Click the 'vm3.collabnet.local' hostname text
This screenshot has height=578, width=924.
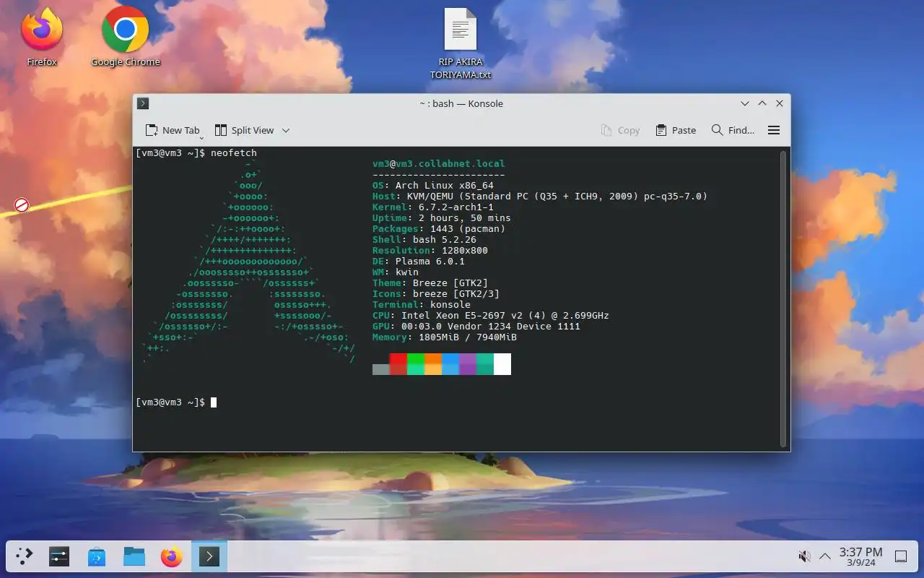coord(450,164)
